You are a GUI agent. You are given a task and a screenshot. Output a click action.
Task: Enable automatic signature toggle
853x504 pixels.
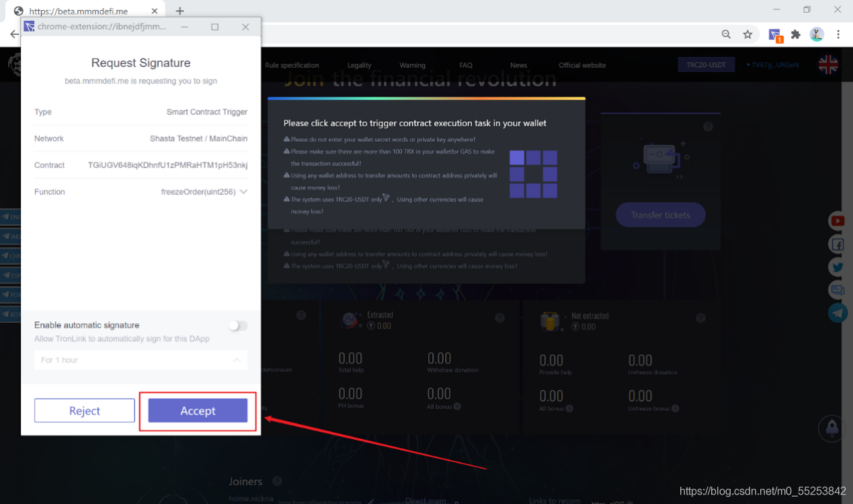click(x=237, y=325)
